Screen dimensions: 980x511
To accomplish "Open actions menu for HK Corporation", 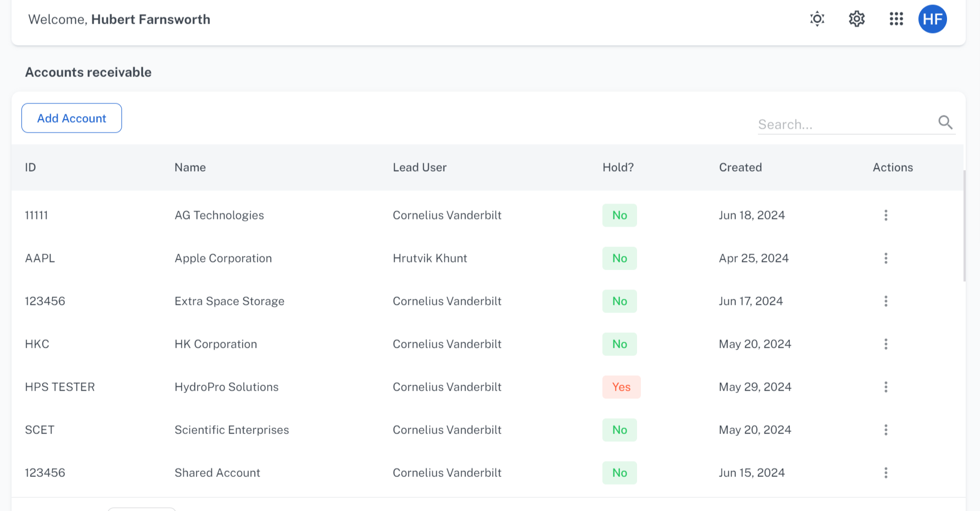I will [885, 344].
